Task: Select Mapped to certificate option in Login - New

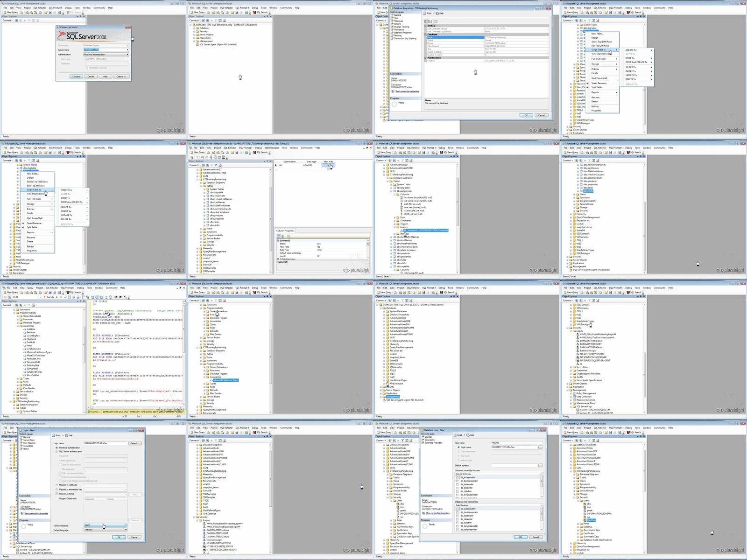Action: [57, 485]
